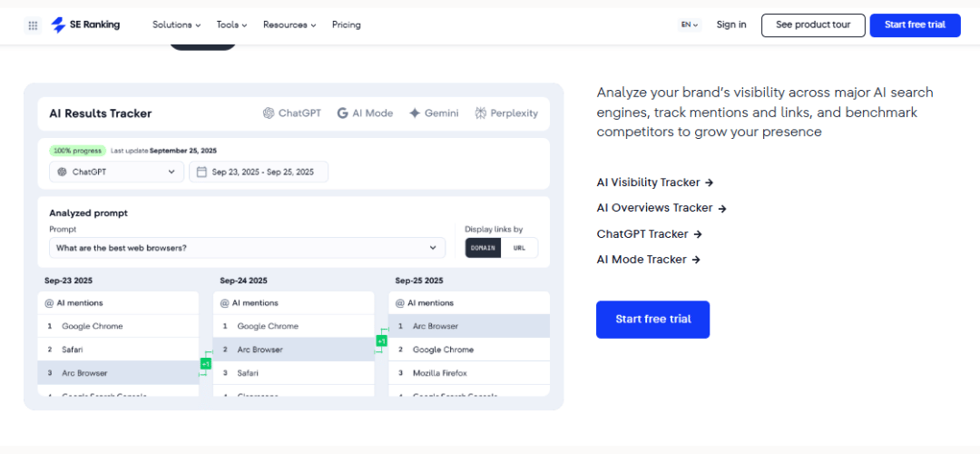Image resolution: width=980 pixels, height=454 pixels.
Task: Select Google Chrome under Sep-24 2025
Action: pos(294,326)
